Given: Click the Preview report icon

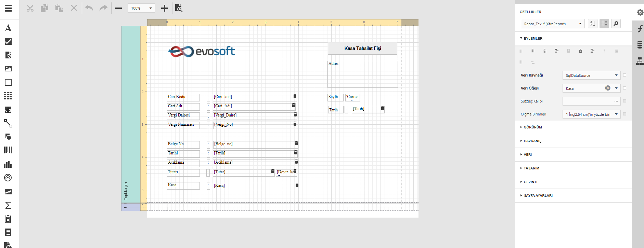Looking at the screenshot, I should tap(179, 8).
